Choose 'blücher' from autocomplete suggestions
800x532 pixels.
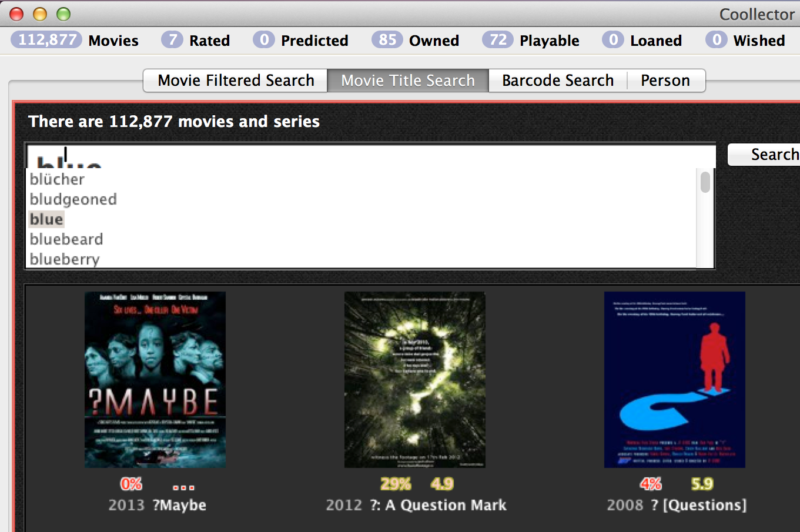[57, 179]
